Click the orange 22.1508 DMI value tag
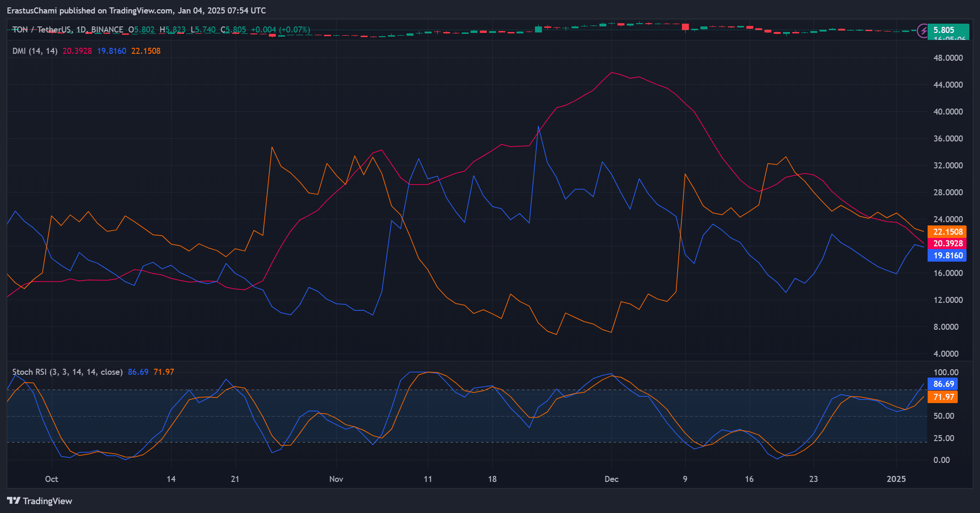 947,232
